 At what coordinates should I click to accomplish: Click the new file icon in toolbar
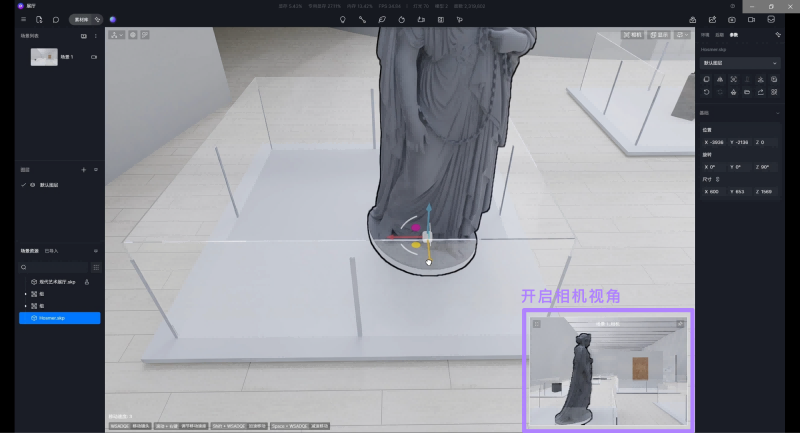(39, 19)
